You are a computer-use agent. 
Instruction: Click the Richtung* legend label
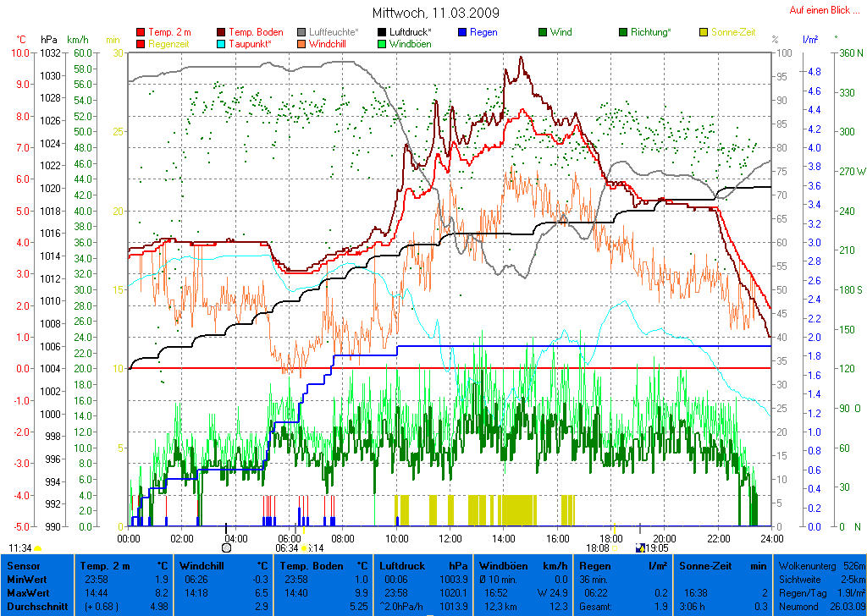coord(650,32)
